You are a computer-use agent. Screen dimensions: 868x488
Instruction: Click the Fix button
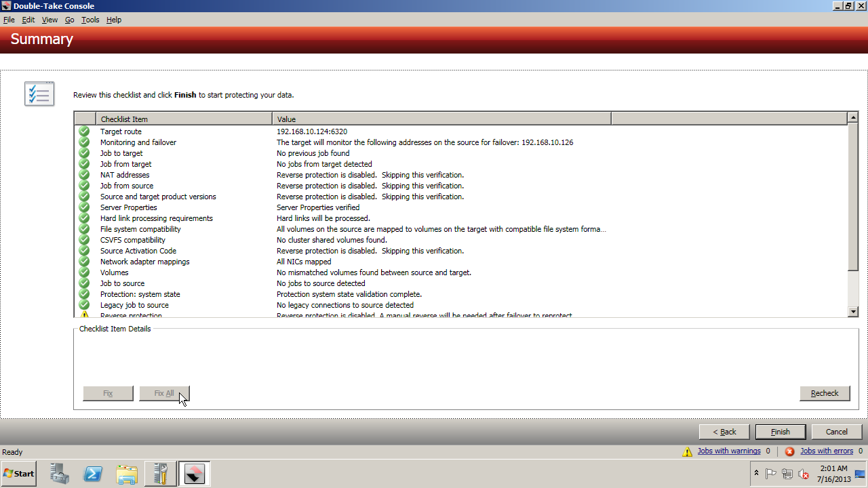108,393
